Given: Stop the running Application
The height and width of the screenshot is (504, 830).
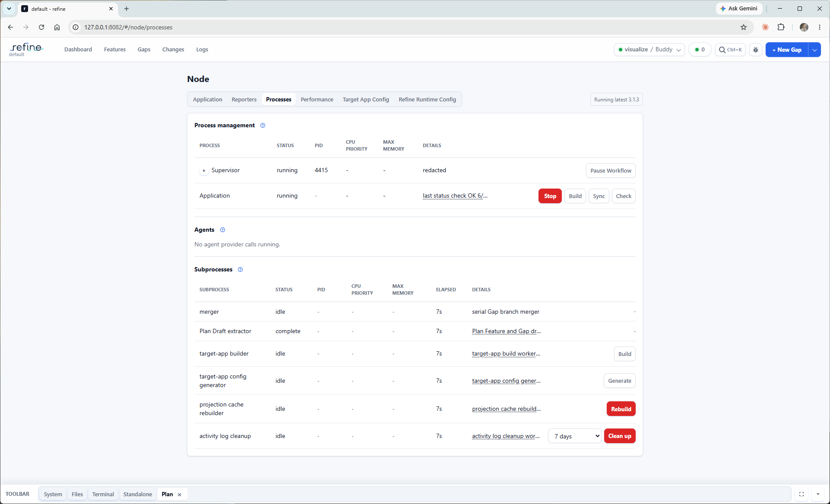Looking at the screenshot, I should [x=550, y=196].
